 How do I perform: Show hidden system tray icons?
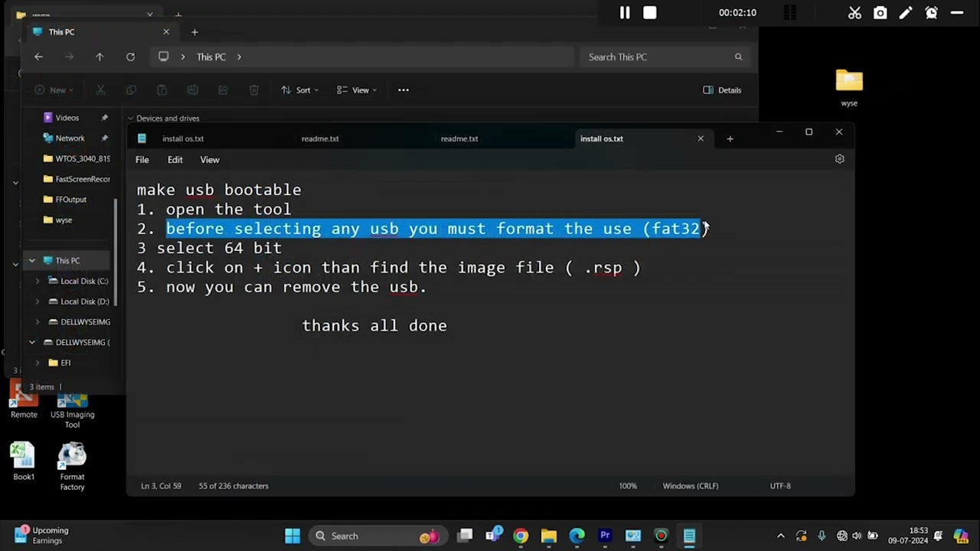(780, 536)
